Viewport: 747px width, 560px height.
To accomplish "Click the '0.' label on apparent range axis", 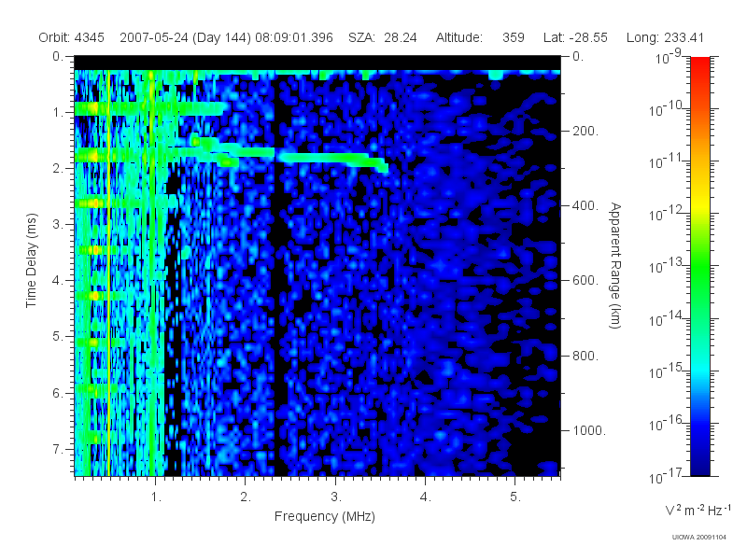I will [578, 56].
